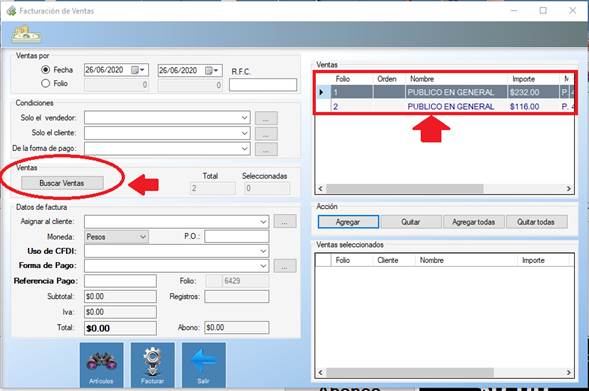Click the Importe column header in Ventas
The height and width of the screenshot is (391, 589).
point(524,79)
